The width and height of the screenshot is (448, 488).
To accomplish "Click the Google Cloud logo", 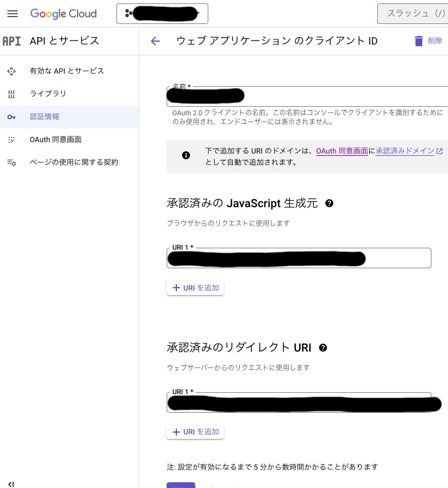I will [x=63, y=14].
